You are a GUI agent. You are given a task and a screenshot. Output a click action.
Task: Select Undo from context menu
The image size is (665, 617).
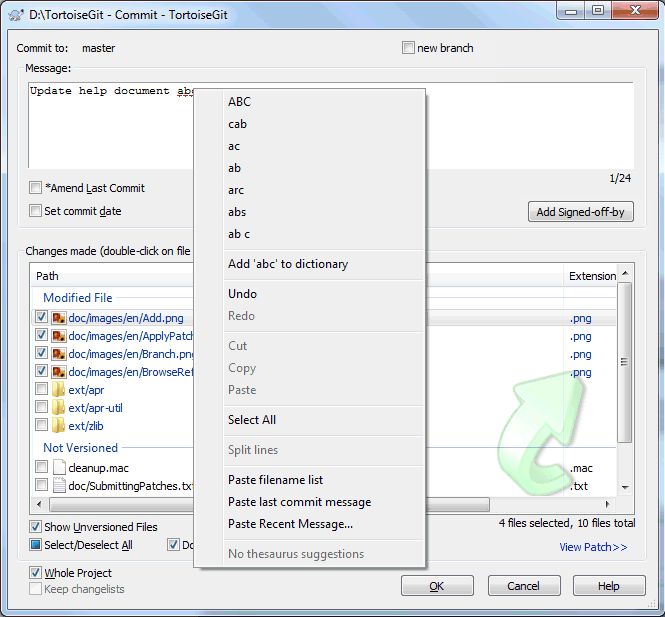(310, 294)
